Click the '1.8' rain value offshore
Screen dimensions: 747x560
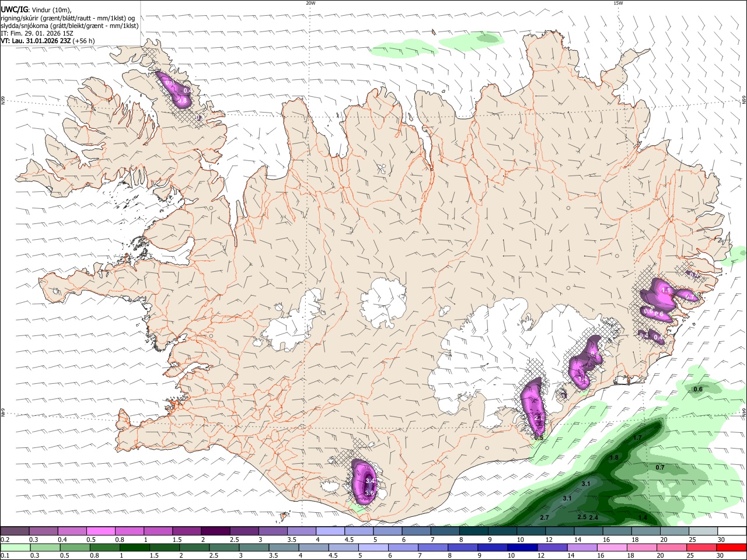click(614, 458)
